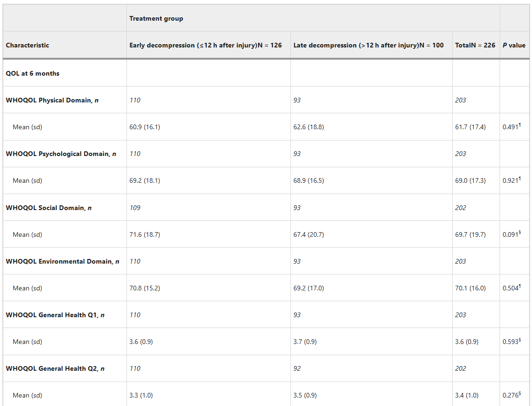
Task: Select the 'TotalN = 226' column header
Action: pos(475,46)
